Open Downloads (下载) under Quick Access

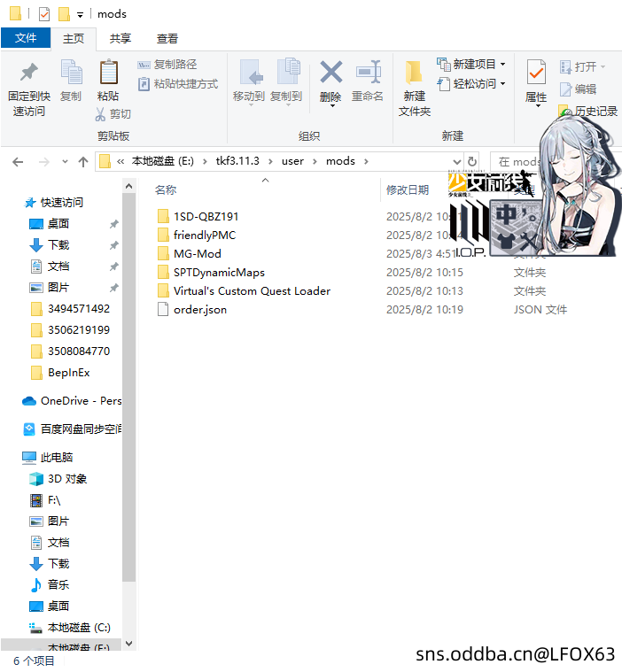pos(58,245)
